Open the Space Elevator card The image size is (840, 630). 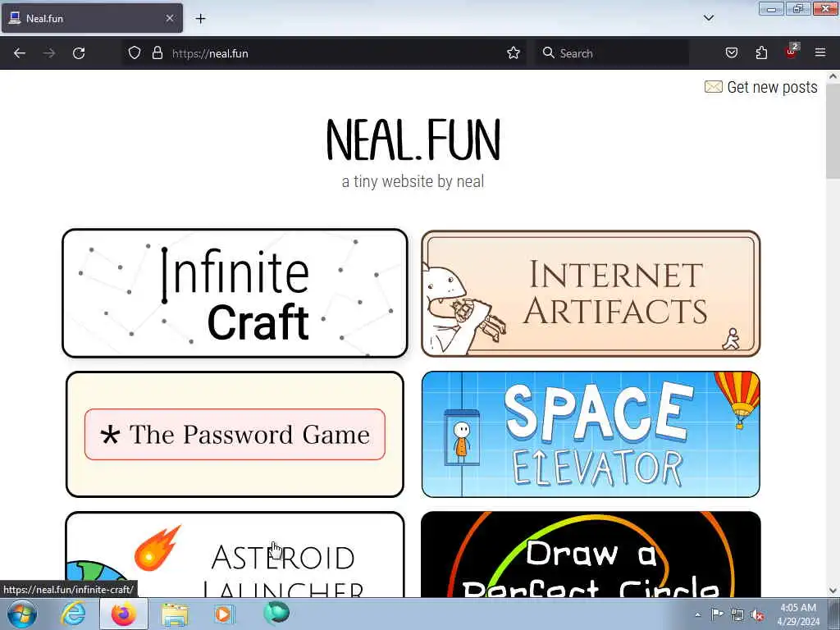(x=591, y=435)
